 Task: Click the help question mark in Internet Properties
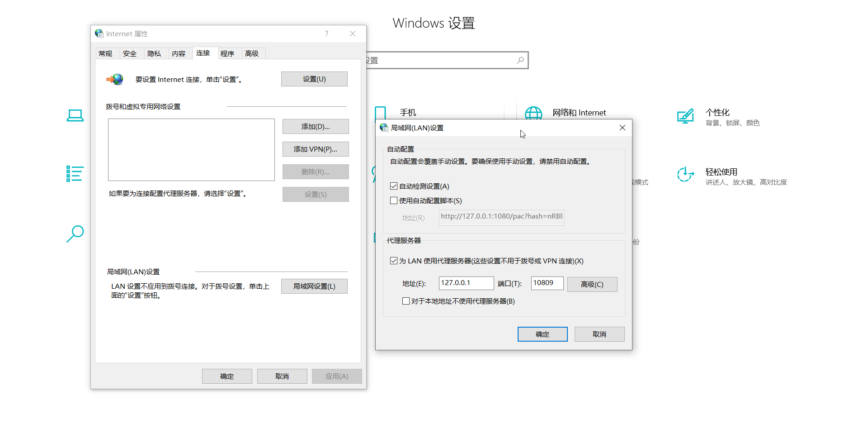pos(327,33)
